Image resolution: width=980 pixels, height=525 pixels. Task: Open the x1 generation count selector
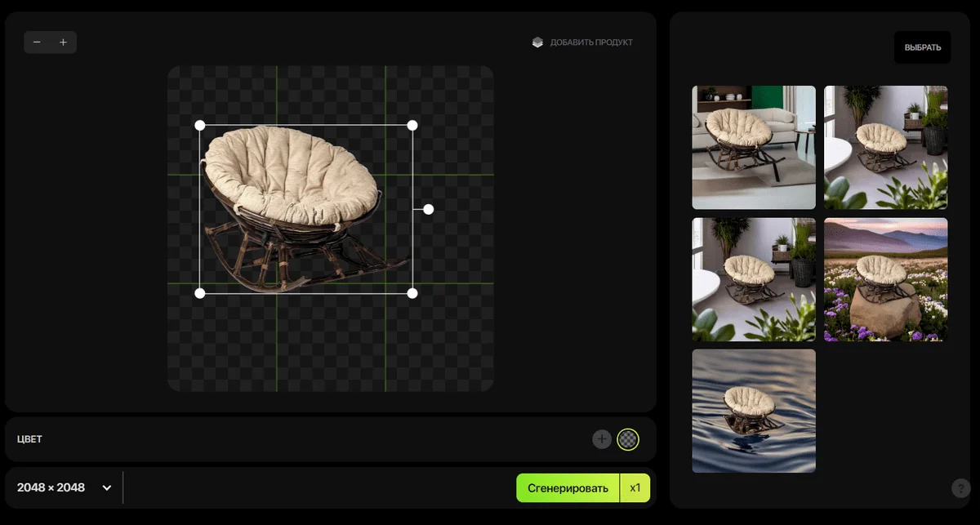(635, 488)
